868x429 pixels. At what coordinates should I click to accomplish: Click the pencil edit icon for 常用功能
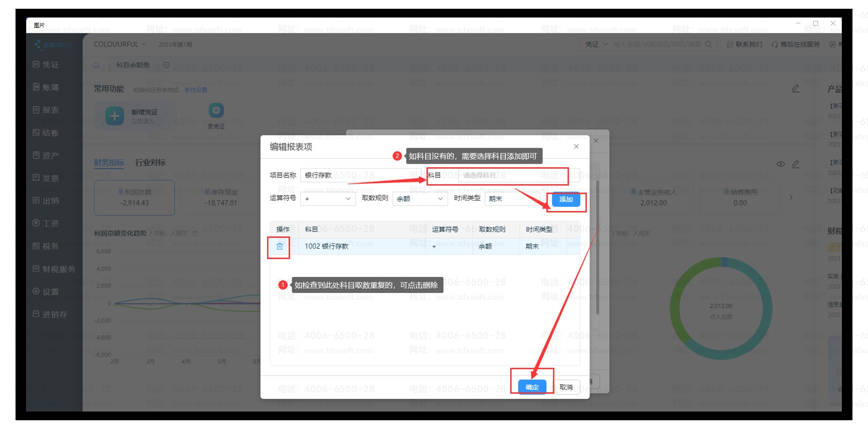coord(795,88)
